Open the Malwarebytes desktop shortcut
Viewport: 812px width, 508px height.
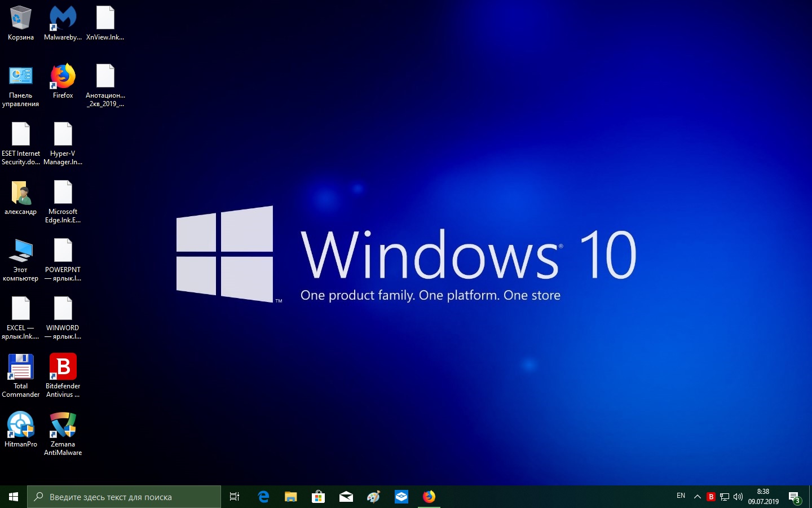point(63,19)
